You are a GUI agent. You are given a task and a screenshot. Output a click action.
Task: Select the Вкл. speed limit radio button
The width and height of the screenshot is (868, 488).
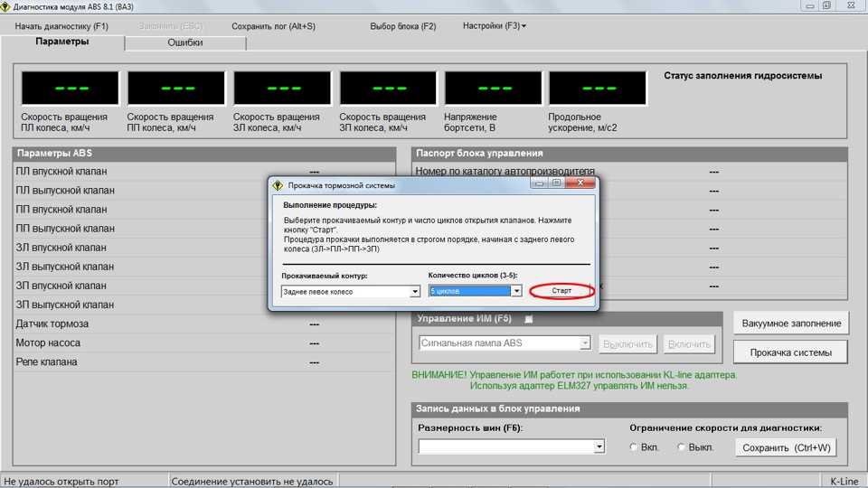(x=634, y=447)
